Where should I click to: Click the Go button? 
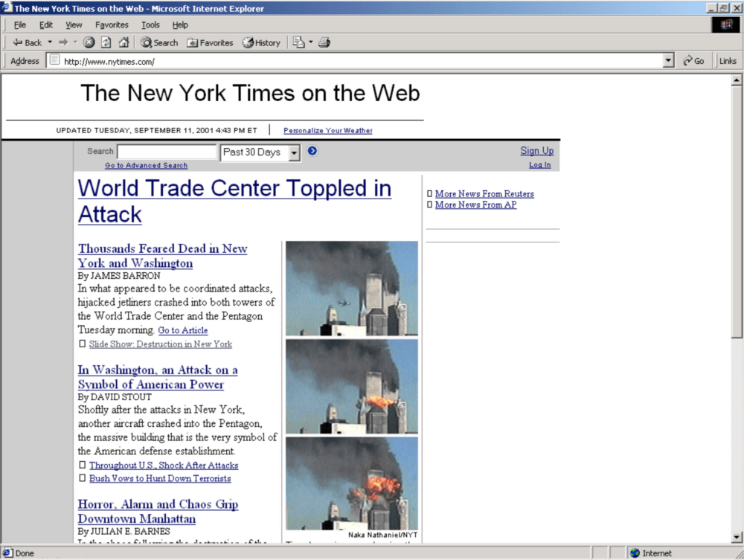[693, 61]
